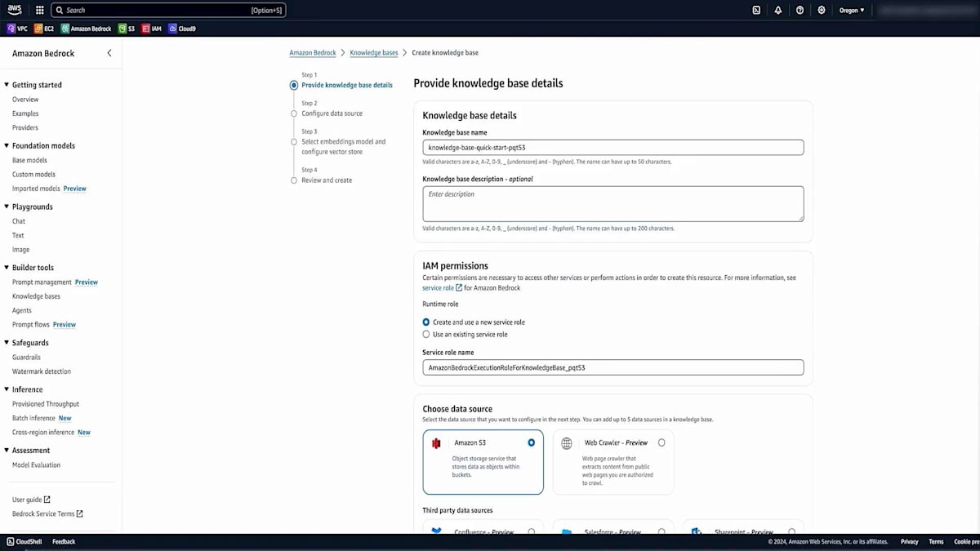Image resolution: width=980 pixels, height=551 pixels.
Task: Open Base models in the sidebar
Action: click(29, 161)
